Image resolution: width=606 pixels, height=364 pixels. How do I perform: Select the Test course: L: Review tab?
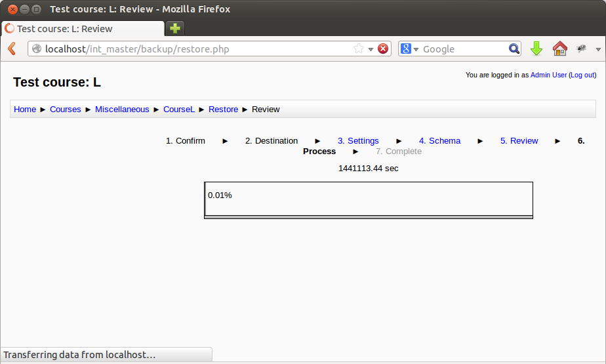click(x=83, y=29)
